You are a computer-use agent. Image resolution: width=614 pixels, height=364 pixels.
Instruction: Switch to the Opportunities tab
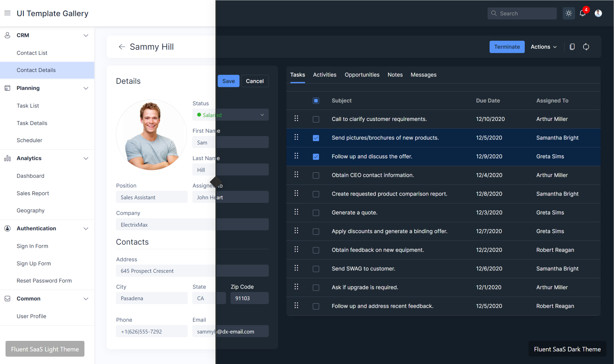[x=362, y=75]
